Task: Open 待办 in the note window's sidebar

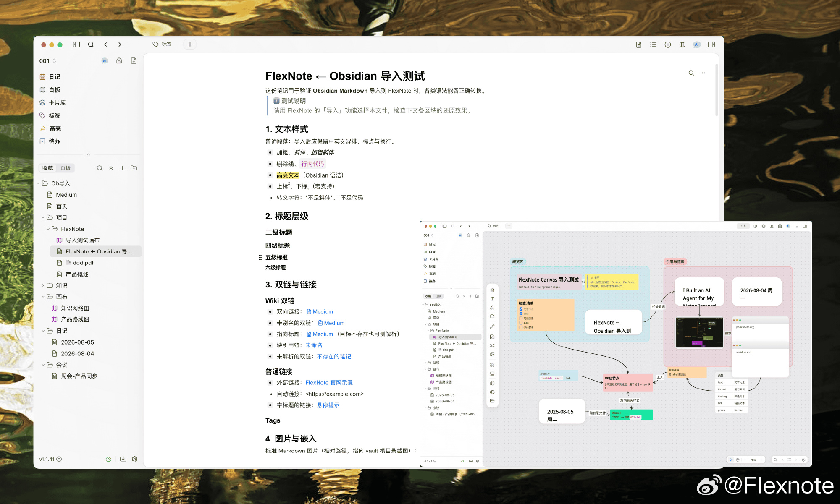Action: pos(55,141)
